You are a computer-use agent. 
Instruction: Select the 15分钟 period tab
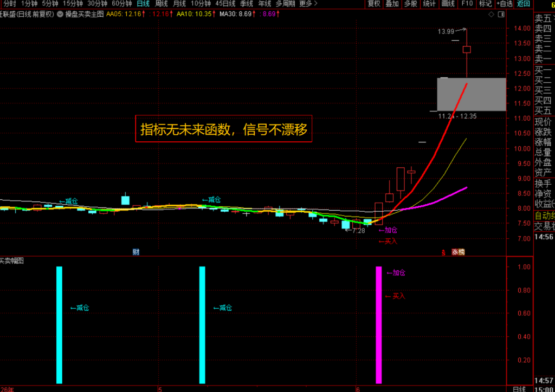(x=73, y=4)
